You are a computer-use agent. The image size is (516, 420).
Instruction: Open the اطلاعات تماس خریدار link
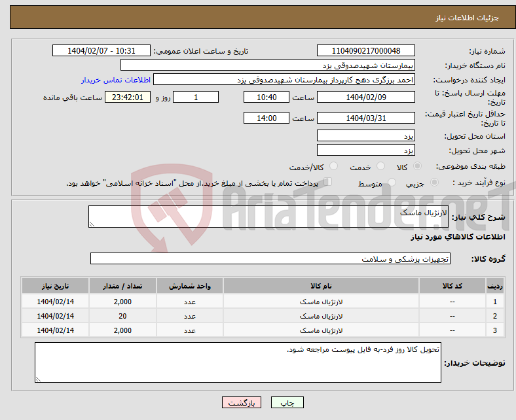pos(116,80)
